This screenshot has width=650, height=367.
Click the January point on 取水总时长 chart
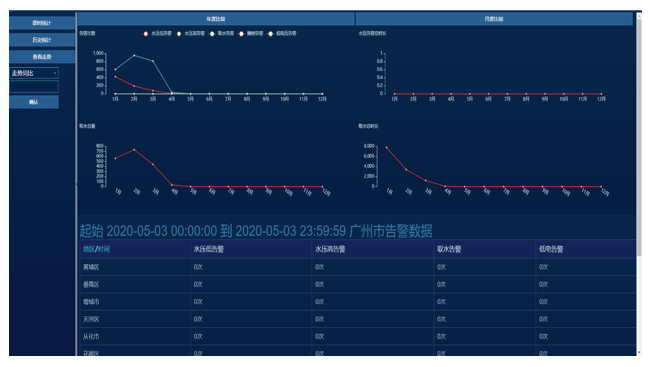point(386,147)
